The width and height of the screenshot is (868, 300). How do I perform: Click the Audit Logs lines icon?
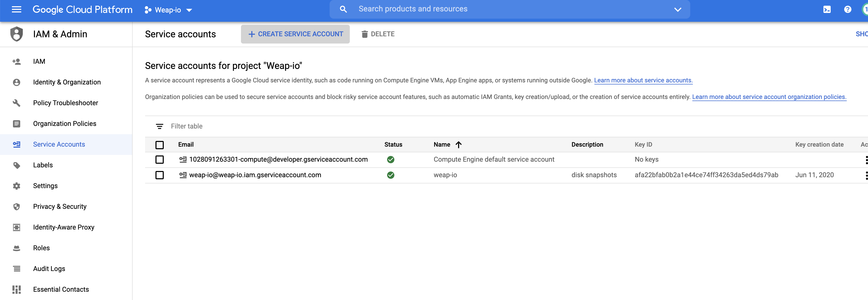[17, 269]
